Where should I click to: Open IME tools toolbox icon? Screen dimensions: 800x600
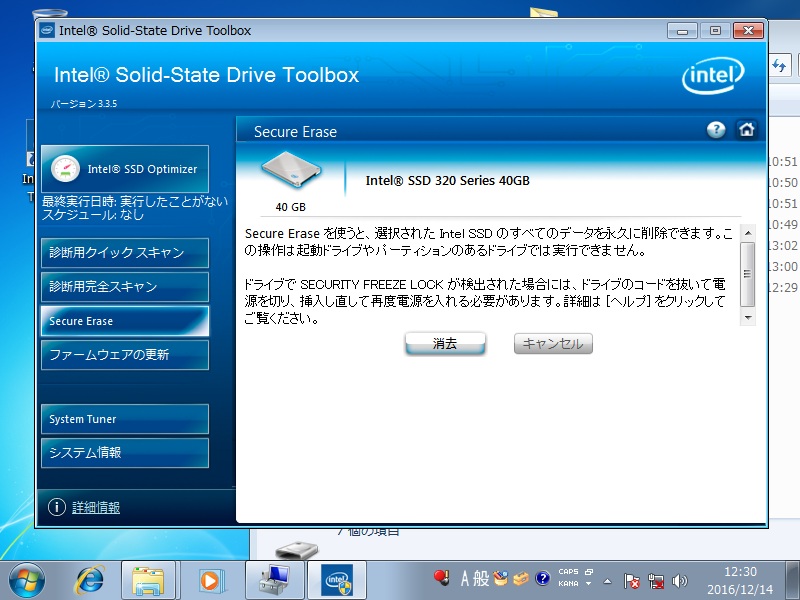[521, 579]
